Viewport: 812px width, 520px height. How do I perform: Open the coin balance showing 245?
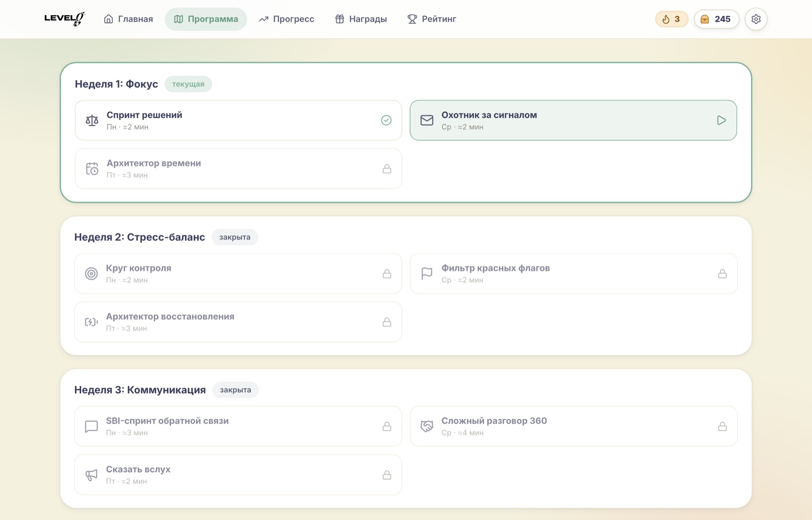716,19
